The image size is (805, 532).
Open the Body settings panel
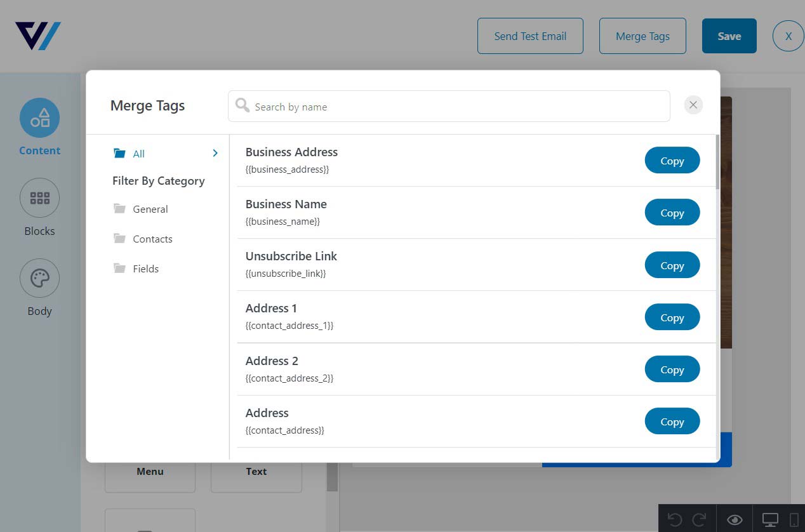point(39,278)
